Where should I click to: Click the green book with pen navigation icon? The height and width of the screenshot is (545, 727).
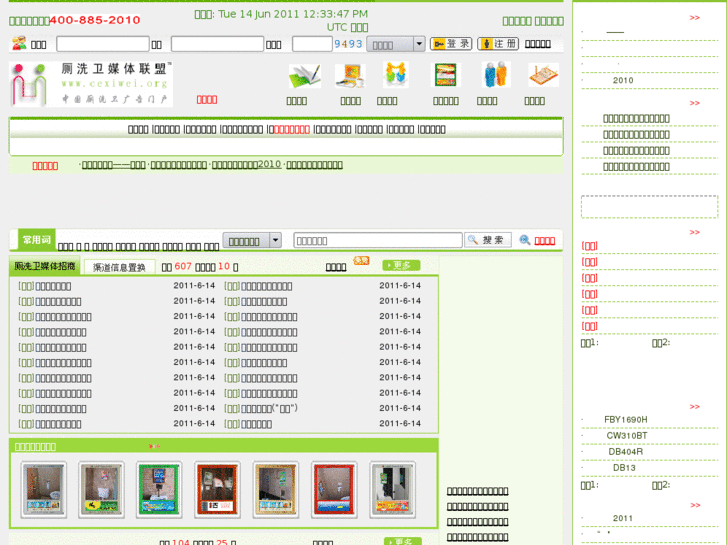click(x=303, y=76)
